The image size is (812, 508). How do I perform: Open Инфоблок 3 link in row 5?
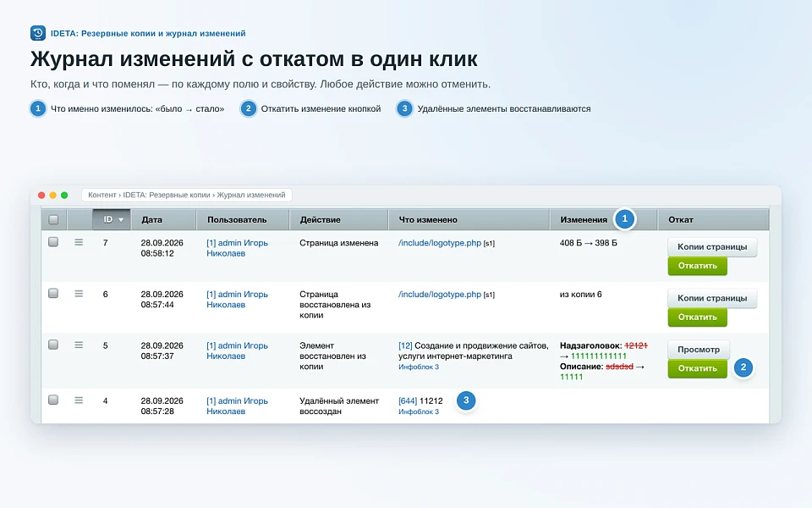pos(419,367)
